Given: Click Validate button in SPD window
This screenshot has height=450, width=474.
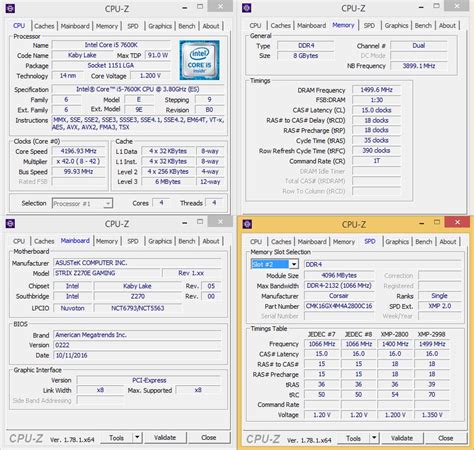Looking at the screenshot, I should pyautogui.click(x=402, y=438).
